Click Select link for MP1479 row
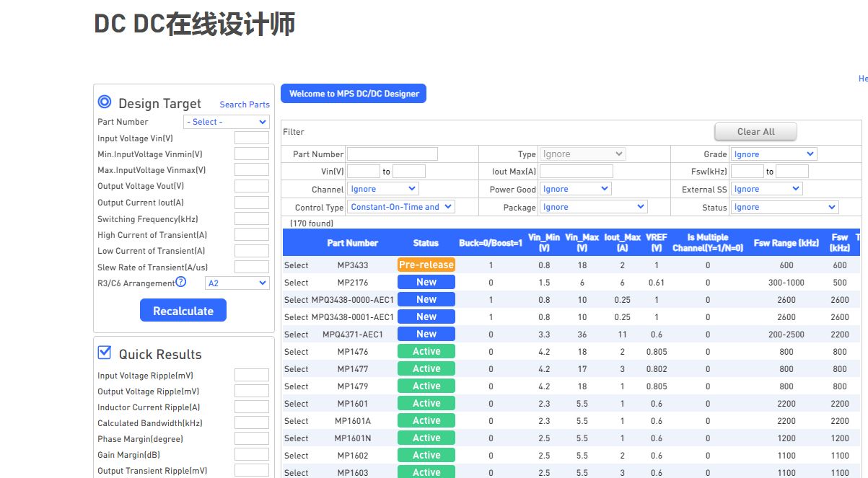This screenshot has height=478, width=868. click(296, 386)
